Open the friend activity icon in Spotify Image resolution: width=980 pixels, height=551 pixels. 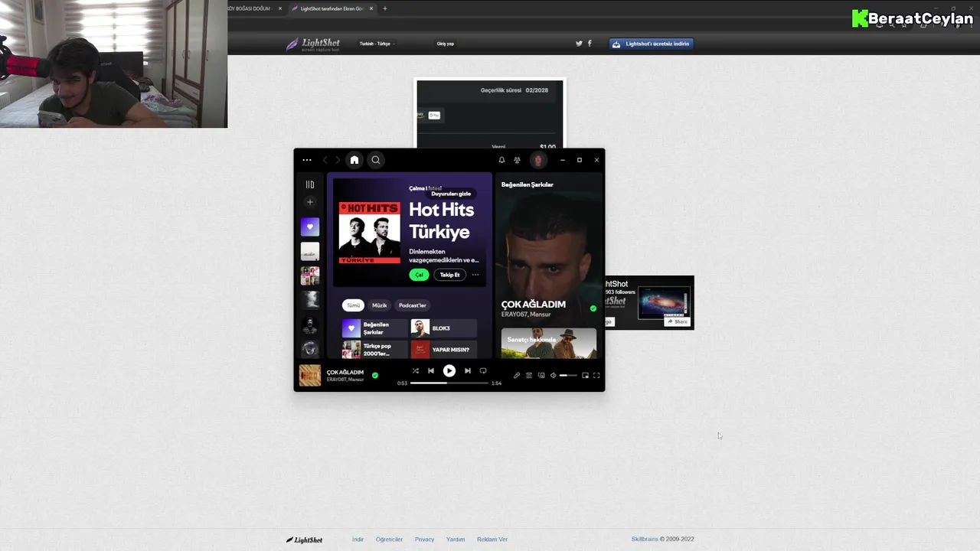click(x=518, y=160)
